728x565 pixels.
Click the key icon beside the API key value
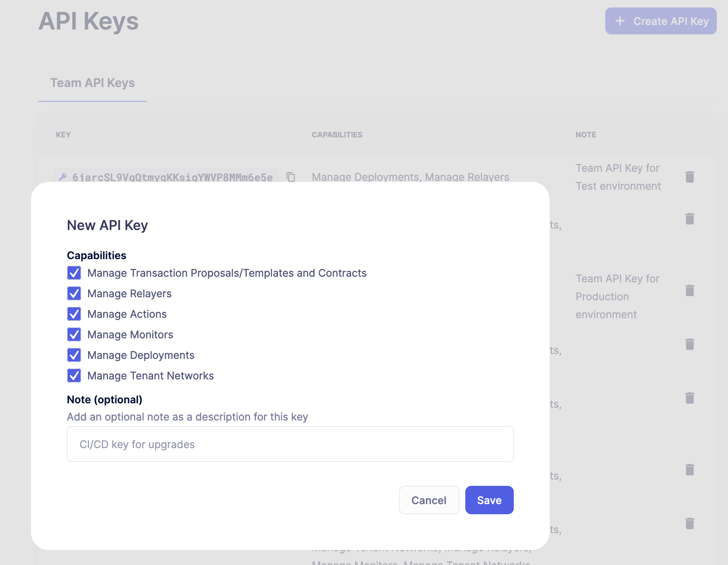pyautogui.click(x=62, y=177)
